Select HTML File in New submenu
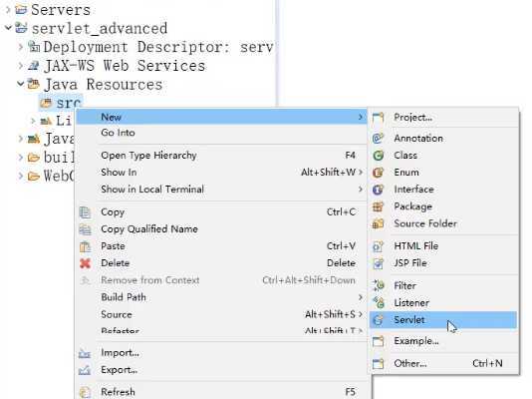Viewport: 532px width, 399px height. coord(443,246)
